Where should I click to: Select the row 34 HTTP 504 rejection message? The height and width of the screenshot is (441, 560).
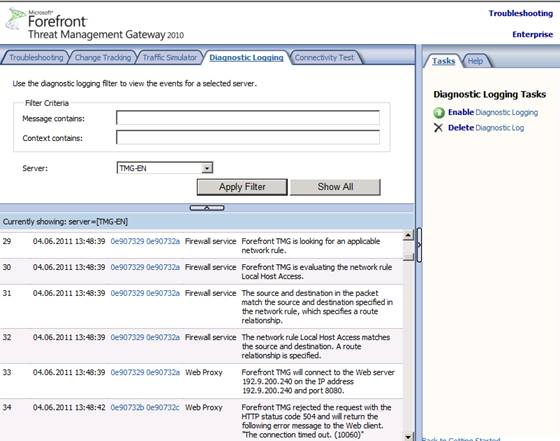click(x=316, y=421)
